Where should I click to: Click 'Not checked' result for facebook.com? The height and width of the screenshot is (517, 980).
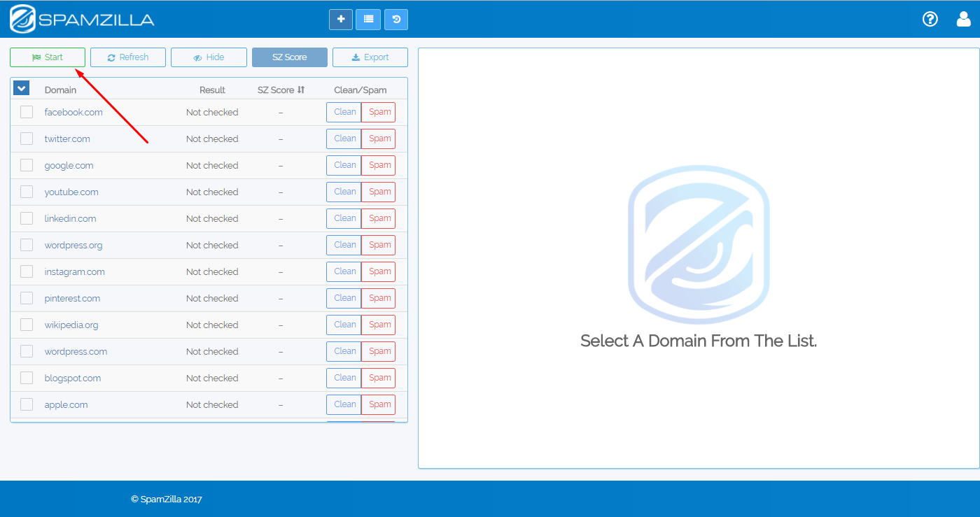pos(212,112)
